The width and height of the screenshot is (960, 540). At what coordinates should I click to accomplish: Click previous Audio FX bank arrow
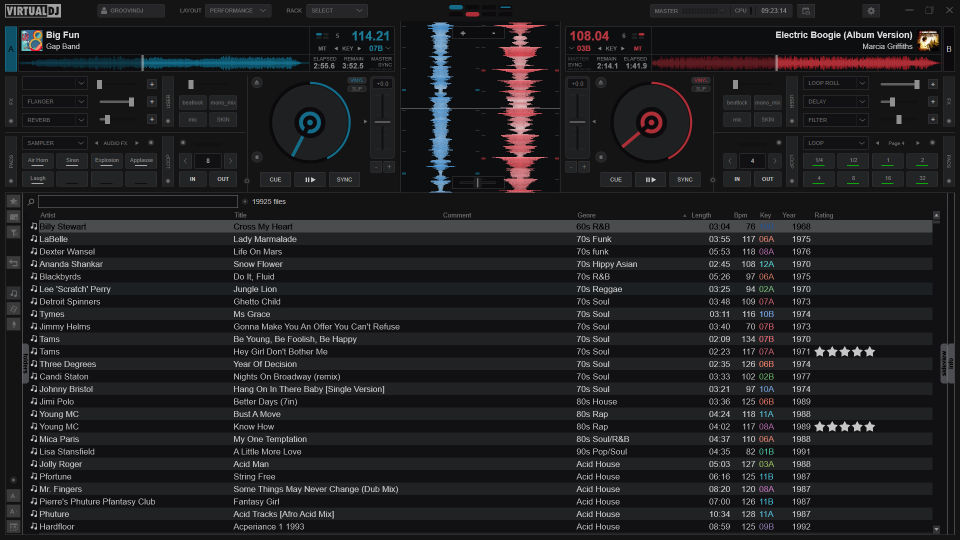pos(96,143)
